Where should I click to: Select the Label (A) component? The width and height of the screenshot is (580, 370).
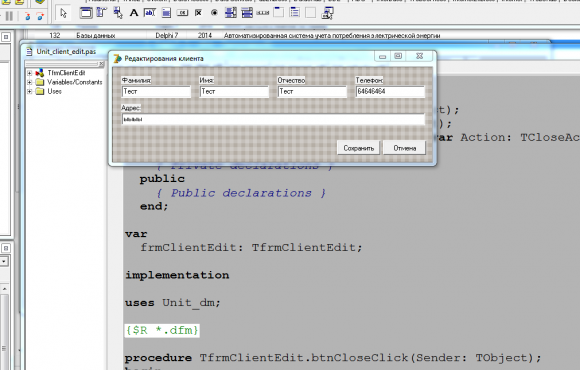(134, 13)
